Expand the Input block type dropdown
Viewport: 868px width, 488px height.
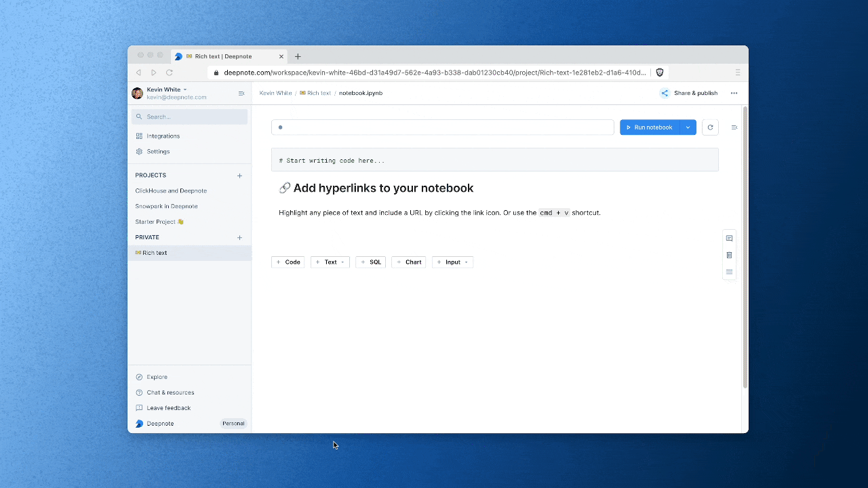click(466, 262)
